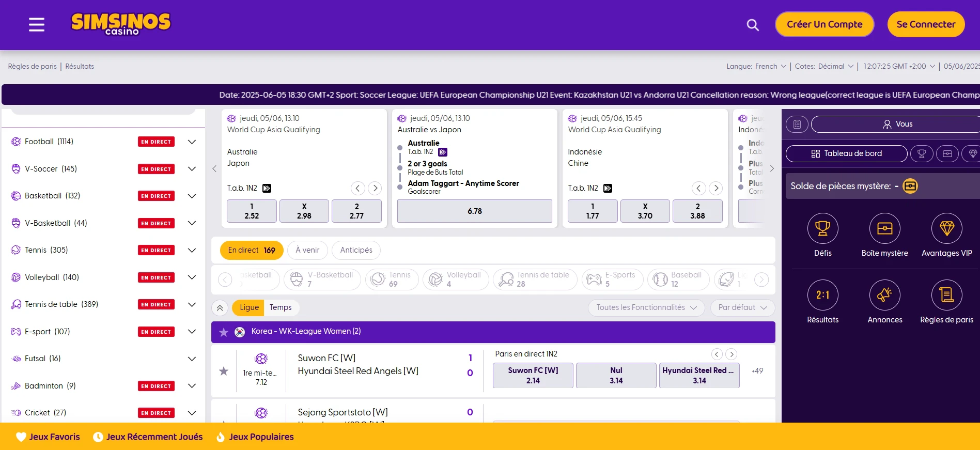
Task: Open the Règles de paris scroll icon
Action: coord(946,295)
